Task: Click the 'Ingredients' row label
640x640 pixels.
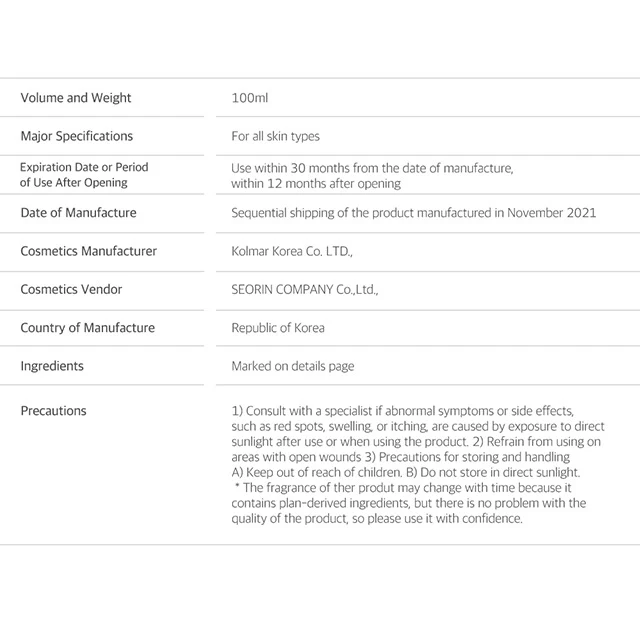Action: [x=52, y=366]
